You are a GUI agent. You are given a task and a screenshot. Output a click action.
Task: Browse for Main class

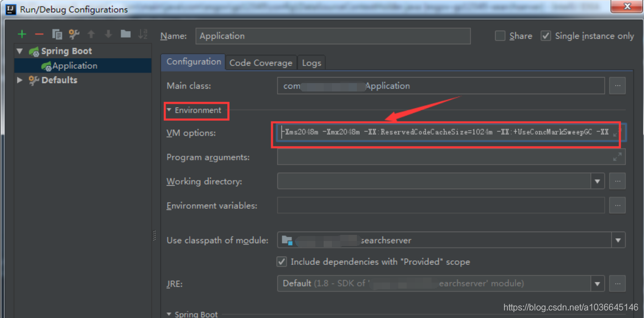617,86
